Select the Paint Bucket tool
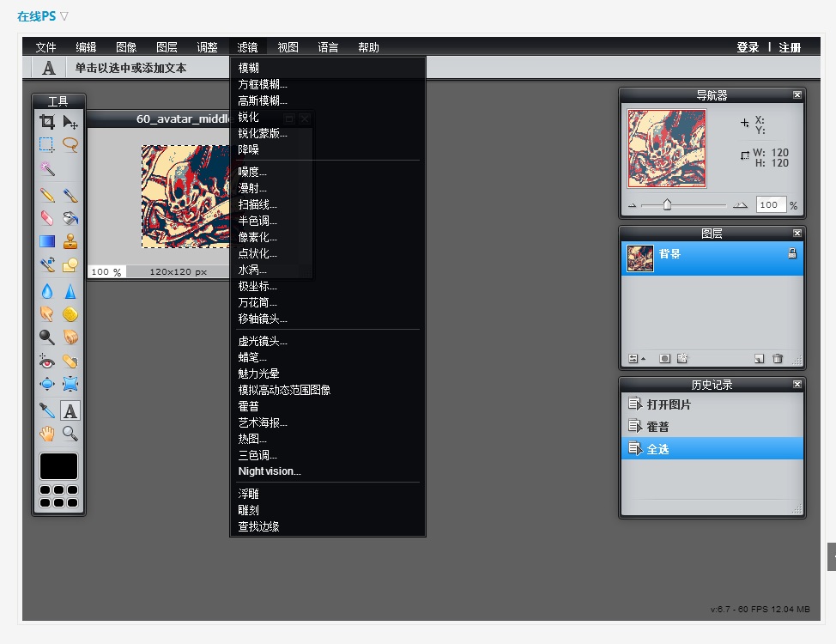The image size is (836, 644). (x=70, y=218)
